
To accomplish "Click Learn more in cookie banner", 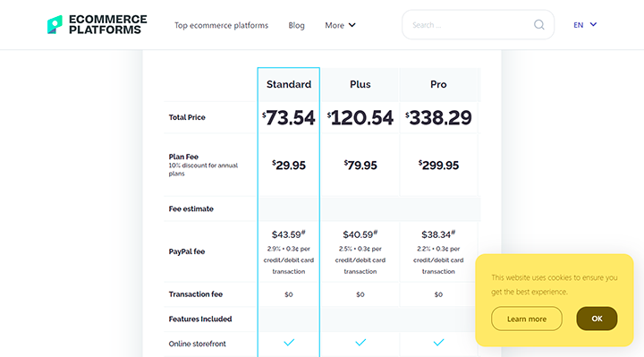I will [527, 319].
